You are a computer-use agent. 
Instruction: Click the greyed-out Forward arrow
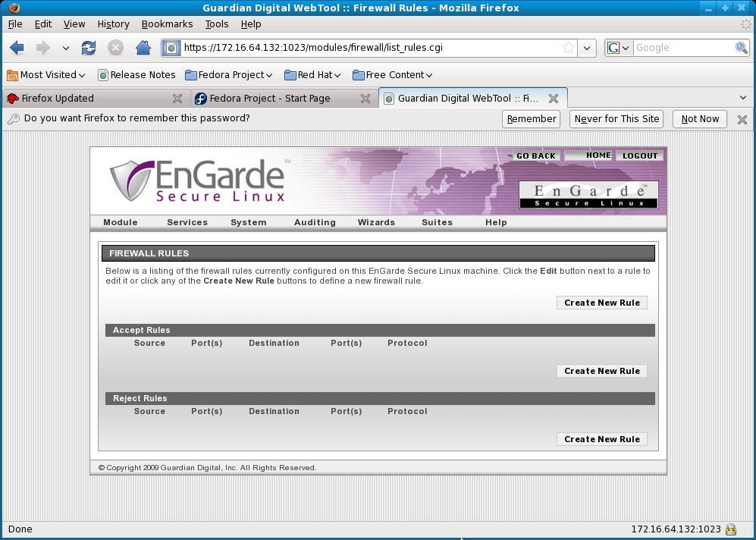coord(43,48)
